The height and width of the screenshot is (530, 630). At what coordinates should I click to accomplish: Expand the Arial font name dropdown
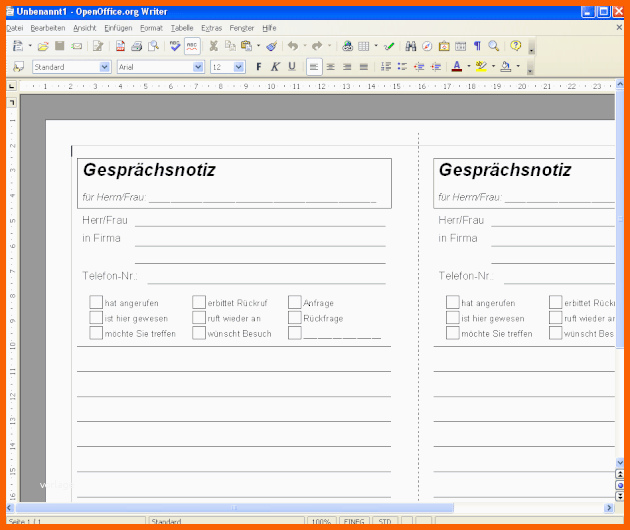(x=198, y=67)
